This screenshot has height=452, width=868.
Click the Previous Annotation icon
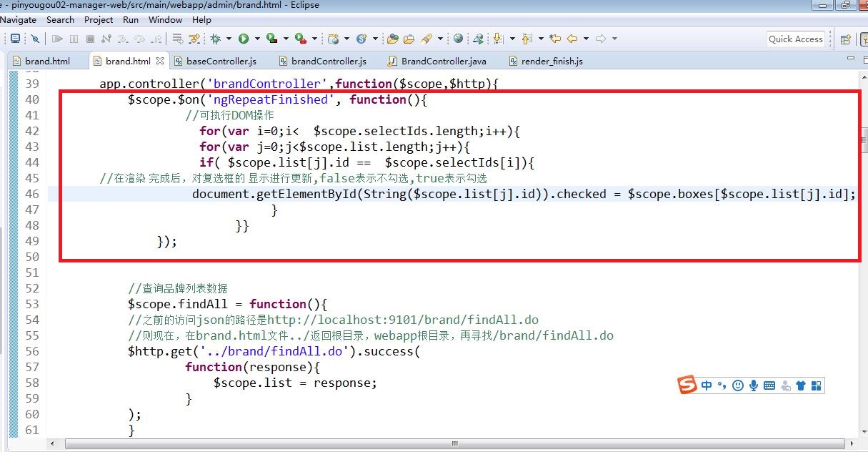click(527, 39)
